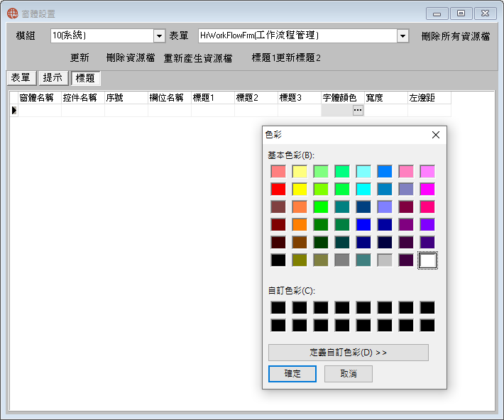Image resolution: width=504 pixels, height=420 pixels.
Task: Click the 窗體名稱 column header
Action: (x=40, y=98)
